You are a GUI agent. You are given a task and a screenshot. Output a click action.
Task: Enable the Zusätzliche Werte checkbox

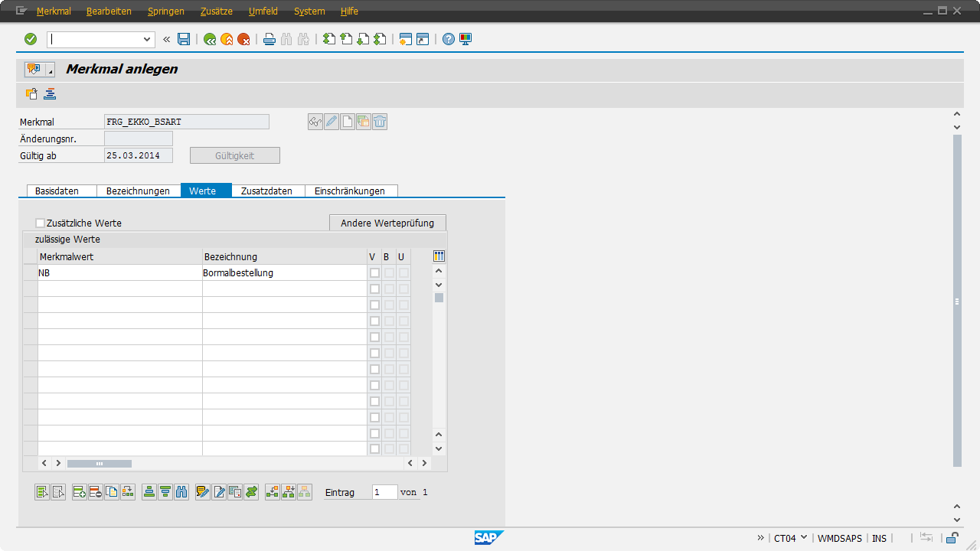(x=41, y=223)
